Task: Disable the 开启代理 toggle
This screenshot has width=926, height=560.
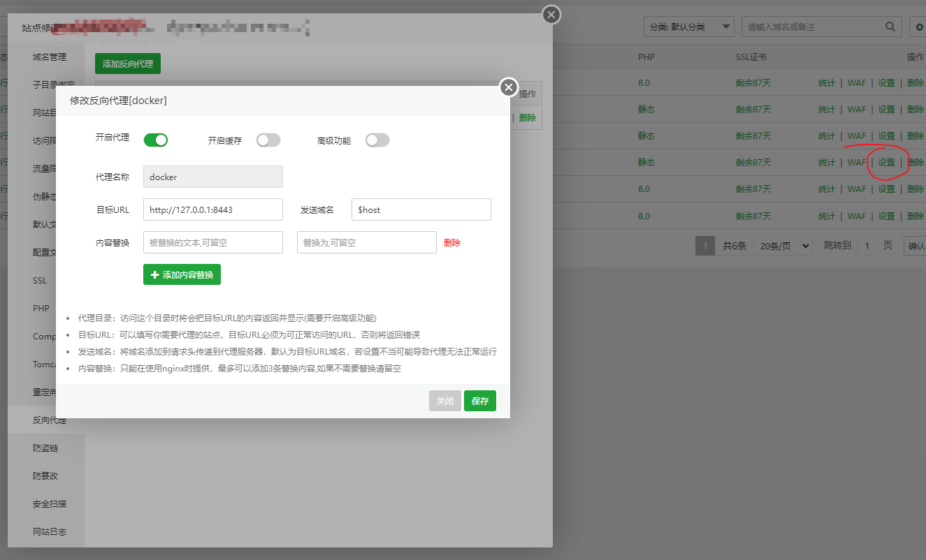Action: click(155, 140)
